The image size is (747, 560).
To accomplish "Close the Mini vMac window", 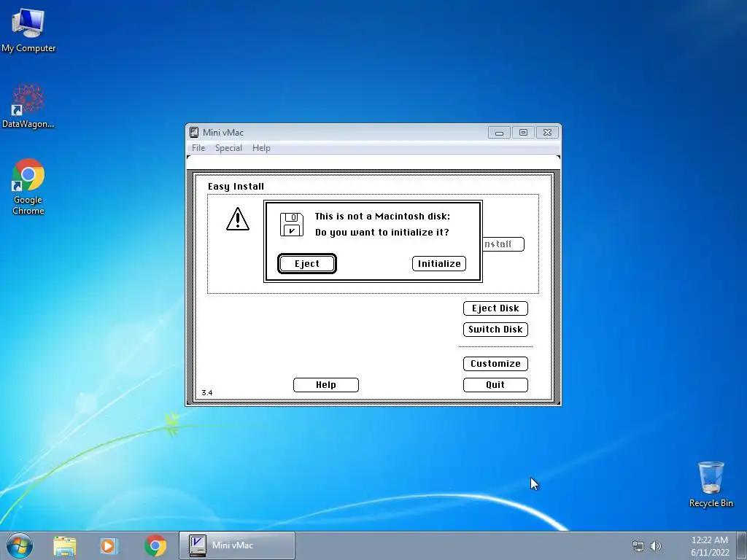I will pos(547,133).
